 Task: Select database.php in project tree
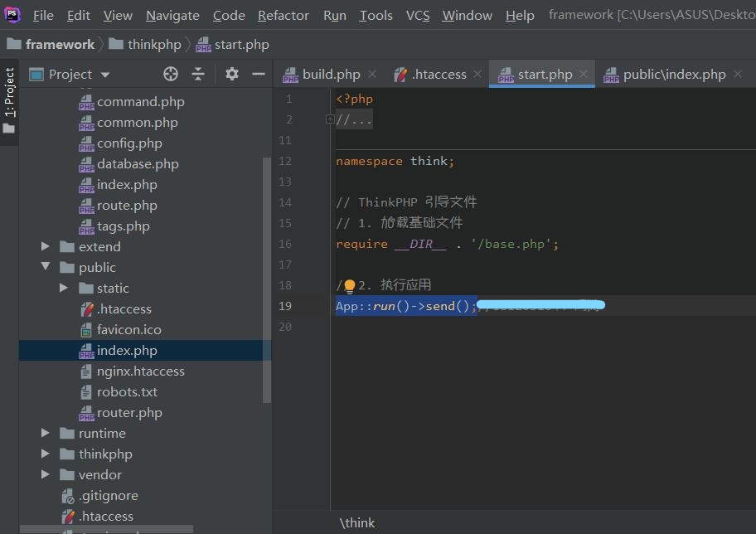[138, 164]
